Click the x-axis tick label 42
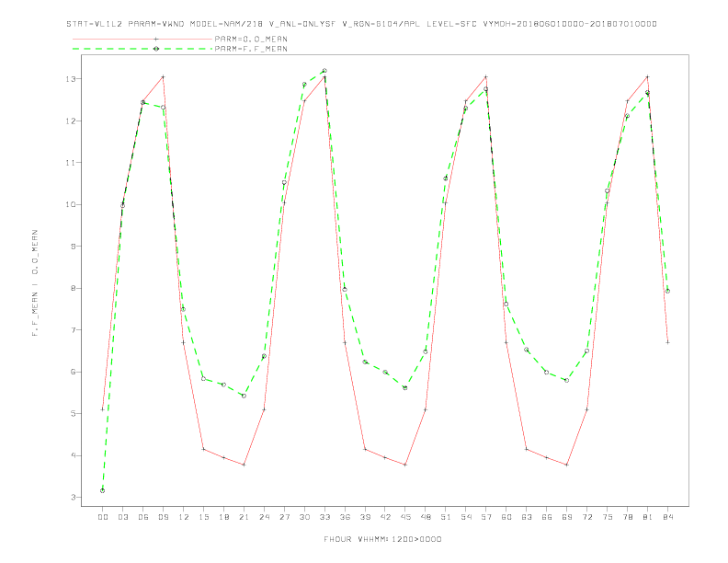Screen dimensions: 728x563 click(385, 517)
